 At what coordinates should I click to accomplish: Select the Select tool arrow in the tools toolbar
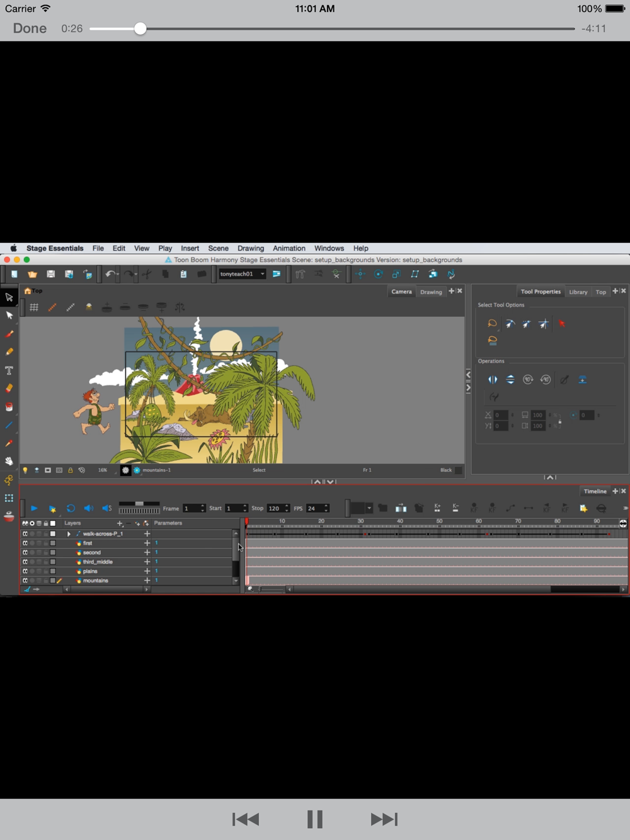9,297
